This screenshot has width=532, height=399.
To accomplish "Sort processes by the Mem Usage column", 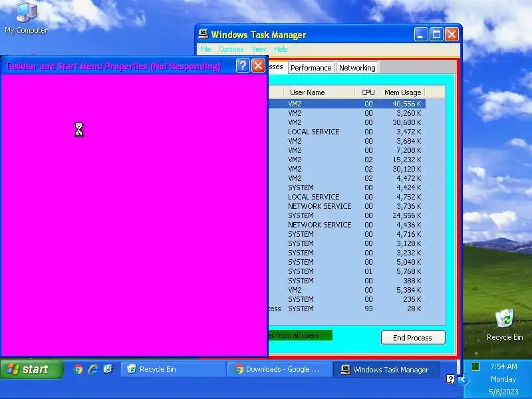I will 402,92.
